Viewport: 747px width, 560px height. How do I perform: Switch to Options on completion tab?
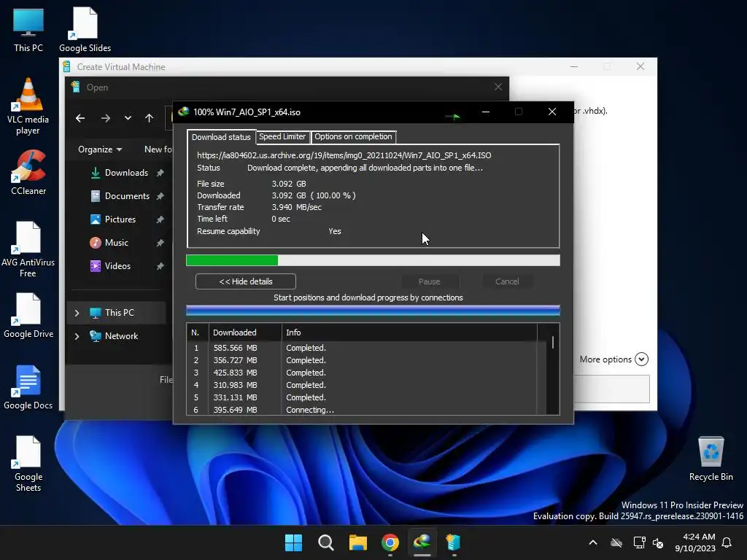pyautogui.click(x=353, y=136)
